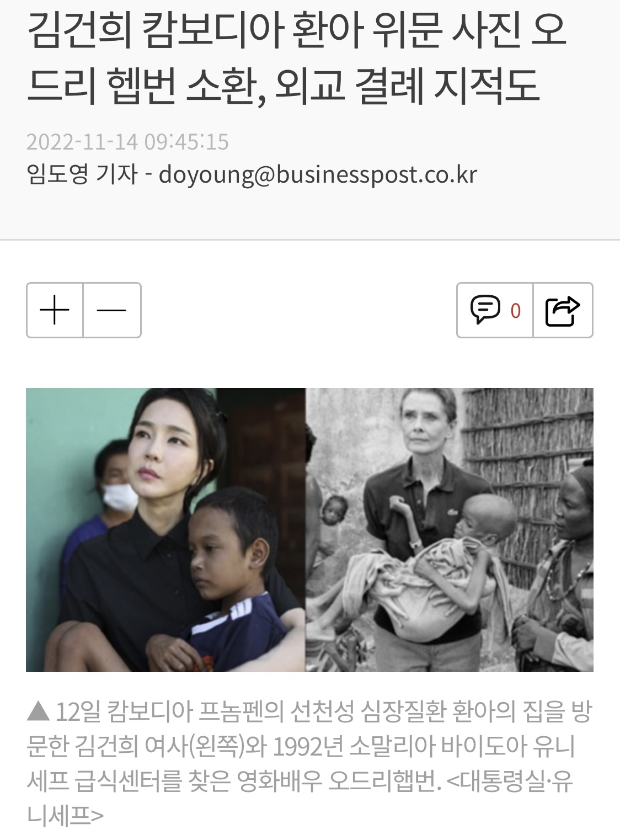The height and width of the screenshot is (840, 620).
Task: Click the gray triangle caption marker
Action: (x=38, y=711)
